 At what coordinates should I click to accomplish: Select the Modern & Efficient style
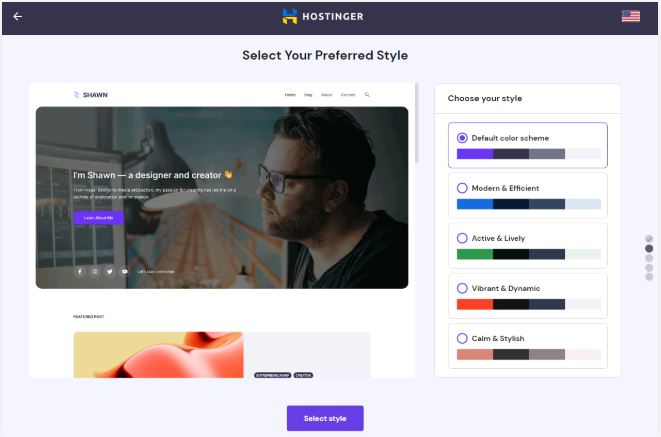click(x=462, y=188)
